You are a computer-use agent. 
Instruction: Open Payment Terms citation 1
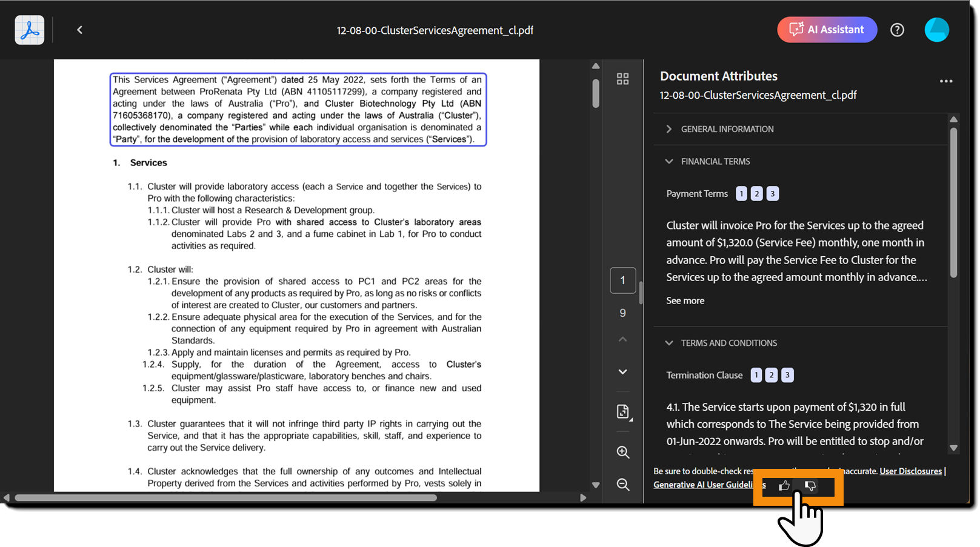(x=741, y=194)
